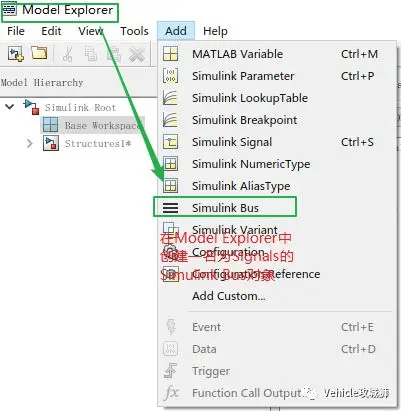Click the Simulink LookupTable curve icon
The image size is (401, 411).
pyautogui.click(x=170, y=98)
